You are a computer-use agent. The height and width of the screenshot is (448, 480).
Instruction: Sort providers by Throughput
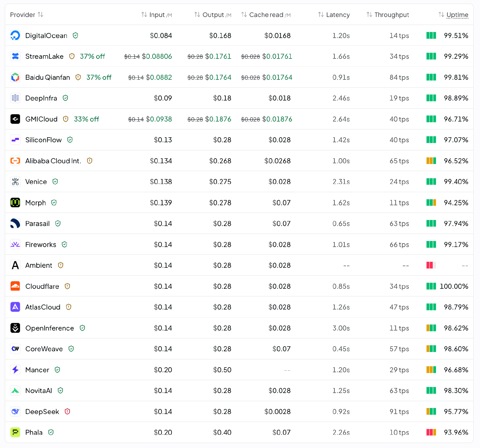388,15
